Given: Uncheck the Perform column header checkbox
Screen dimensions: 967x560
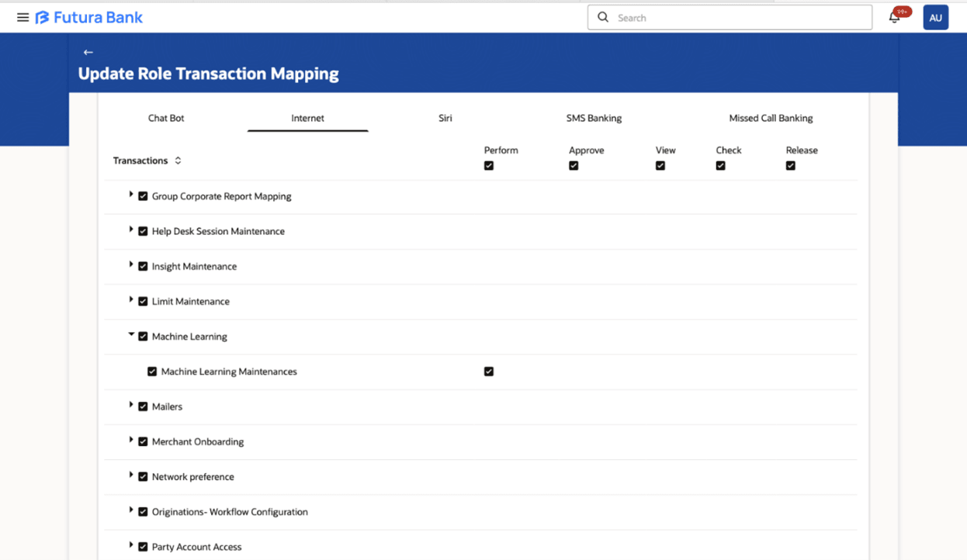Looking at the screenshot, I should pyautogui.click(x=489, y=165).
